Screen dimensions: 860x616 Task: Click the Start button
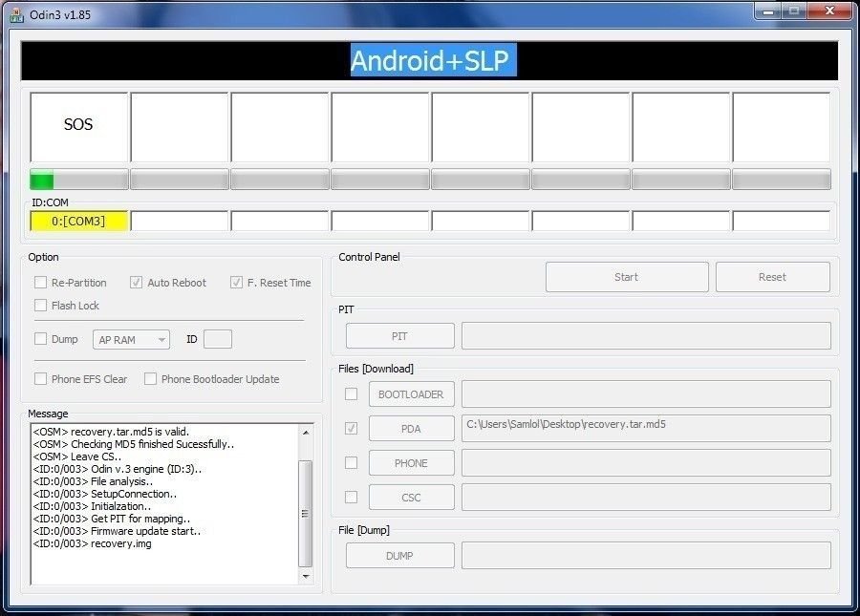click(627, 277)
